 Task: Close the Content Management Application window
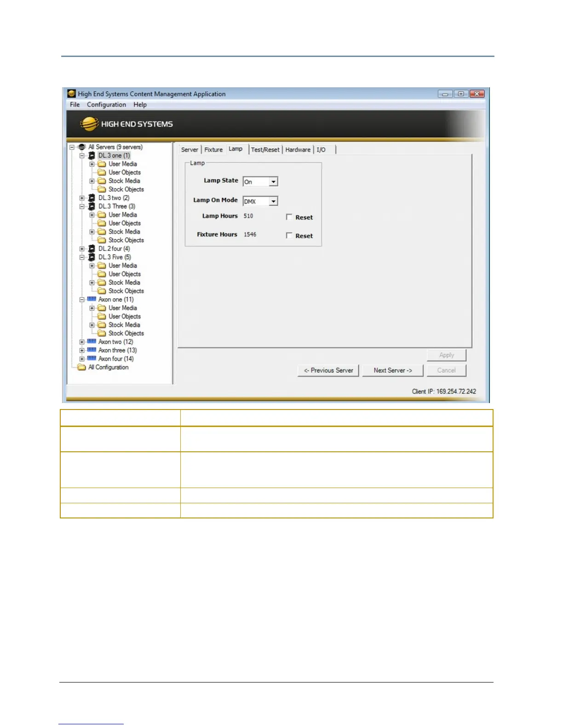click(x=477, y=94)
